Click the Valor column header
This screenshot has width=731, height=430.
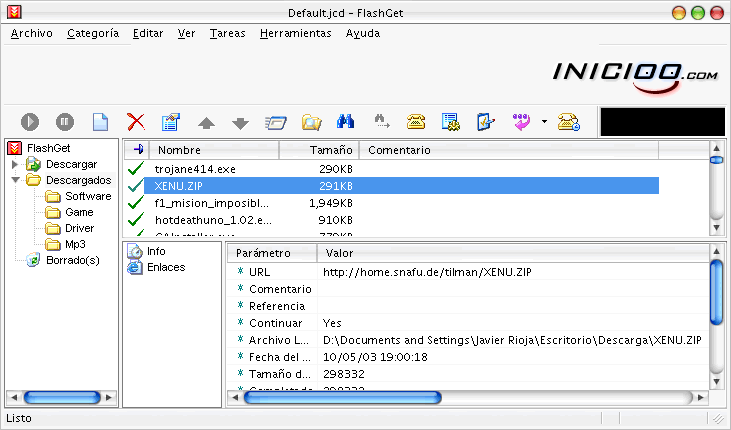point(512,253)
